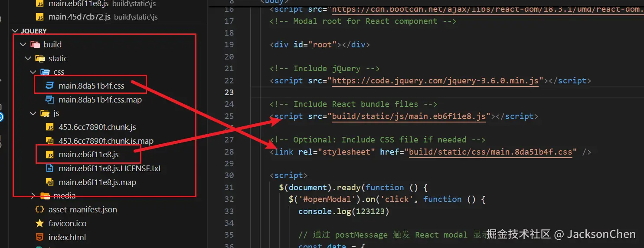Click the icon of 453.6cc7890f.chunk.js.map
This screenshot has width=644, height=248.
point(50,141)
